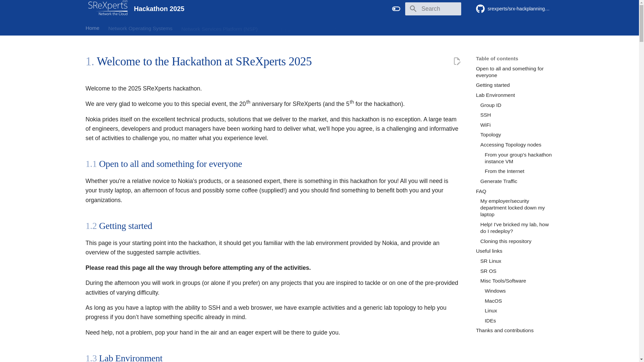Open Group ID in table of contents
Screen dimensions: 644x362
[x=490, y=105]
